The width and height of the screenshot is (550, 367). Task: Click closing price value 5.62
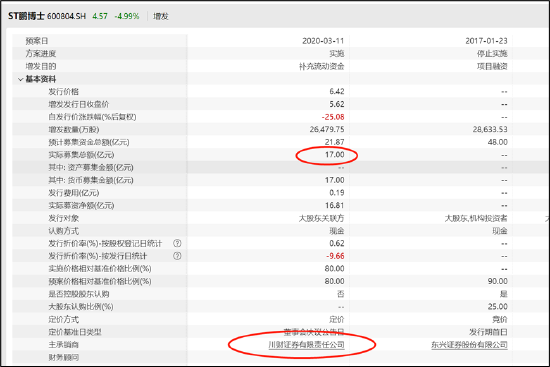coord(337,104)
